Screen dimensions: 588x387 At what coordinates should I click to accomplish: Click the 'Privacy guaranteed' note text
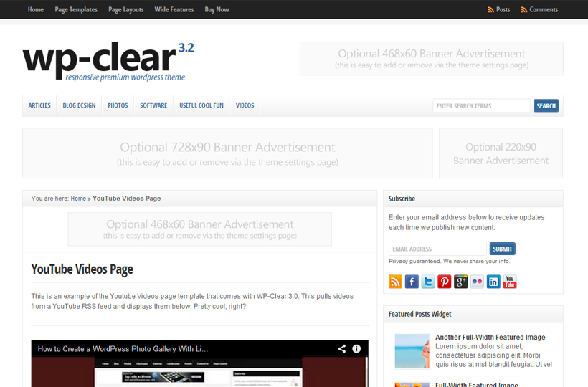point(450,261)
